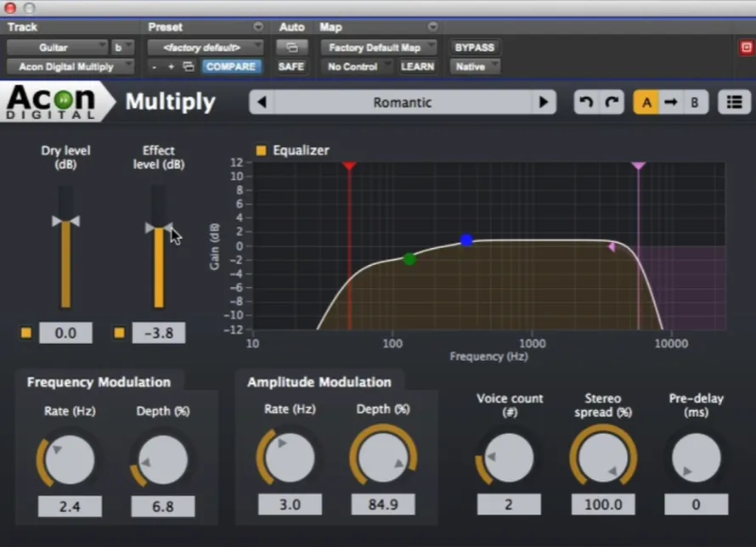
Task: Open the No Control dropdown
Action: (x=356, y=66)
